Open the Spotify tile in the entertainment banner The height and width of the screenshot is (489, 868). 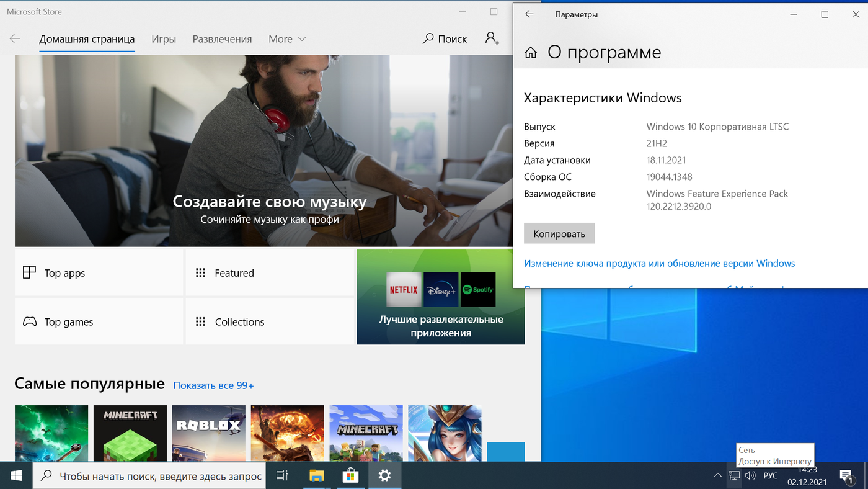pos(478,289)
